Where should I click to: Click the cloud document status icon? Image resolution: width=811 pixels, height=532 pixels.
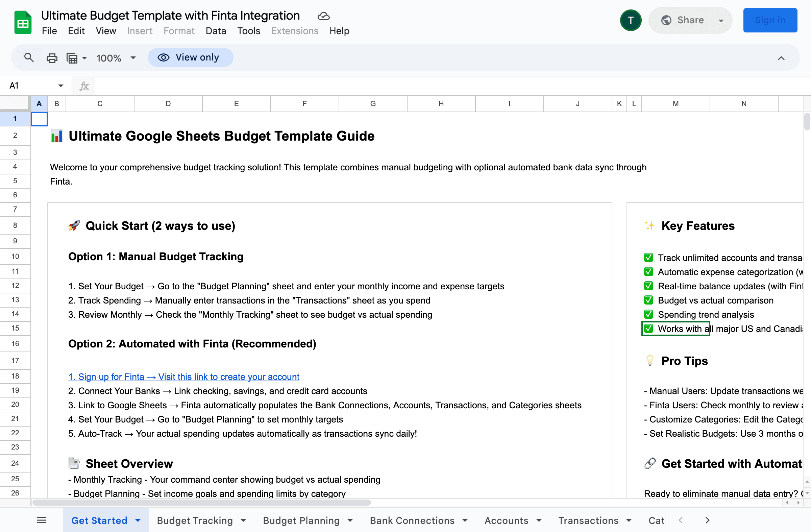point(323,16)
